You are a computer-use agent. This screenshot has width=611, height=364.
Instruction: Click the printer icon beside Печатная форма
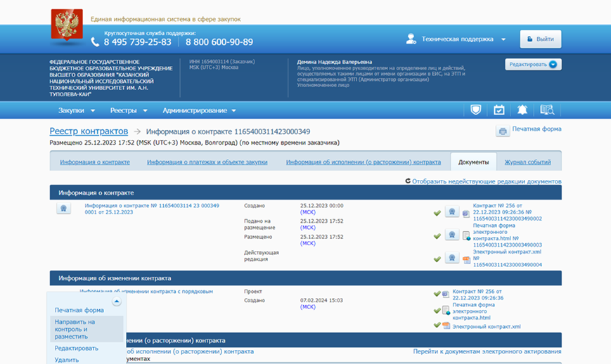[502, 131]
